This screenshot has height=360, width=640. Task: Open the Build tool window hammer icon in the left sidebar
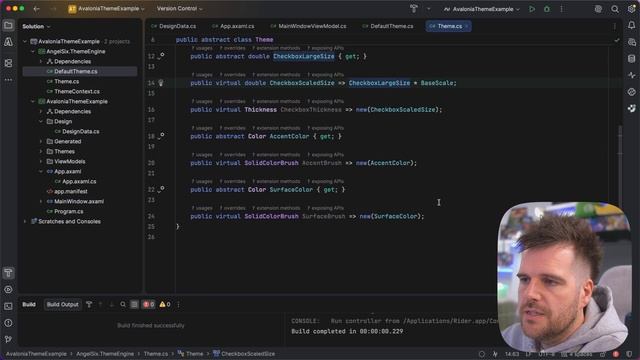[8, 273]
